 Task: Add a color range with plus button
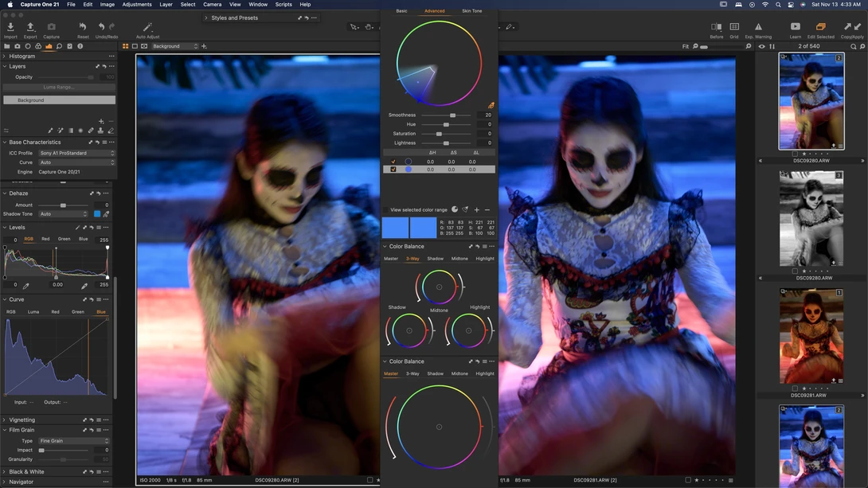click(x=477, y=209)
